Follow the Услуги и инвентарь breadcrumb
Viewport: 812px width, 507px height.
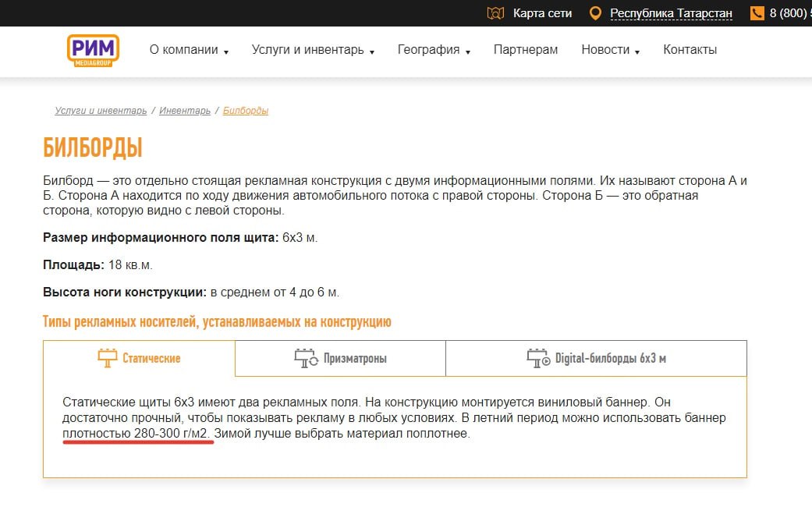pyautogui.click(x=101, y=110)
